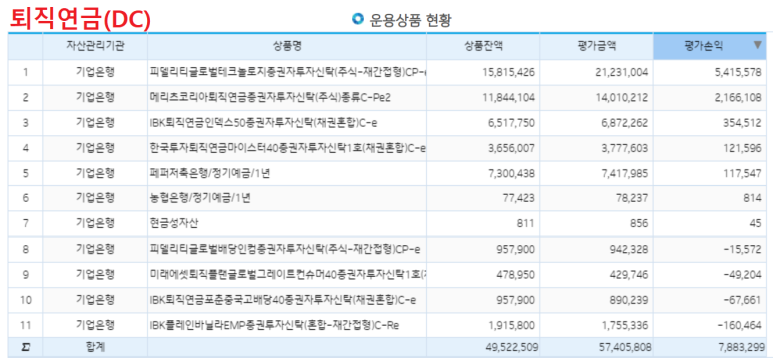Image resolution: width=773 pixels, height=362 pixels.
Task: Click balance value 77,423
Action: [519, 199]
